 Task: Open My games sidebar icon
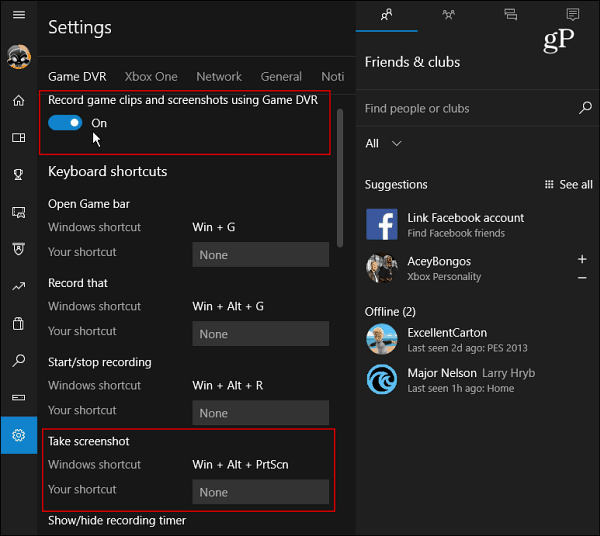click(19, 137)
